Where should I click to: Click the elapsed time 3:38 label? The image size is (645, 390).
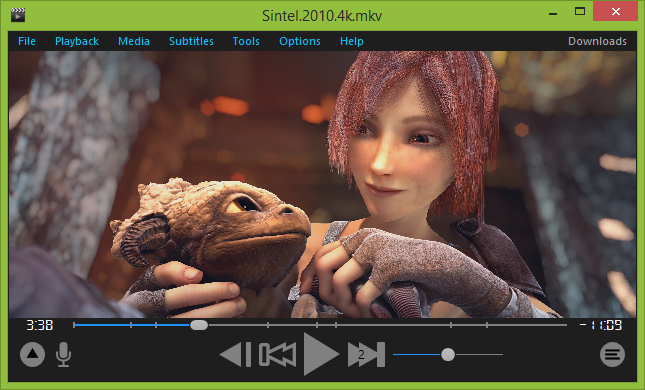click(x=39, y=325)
